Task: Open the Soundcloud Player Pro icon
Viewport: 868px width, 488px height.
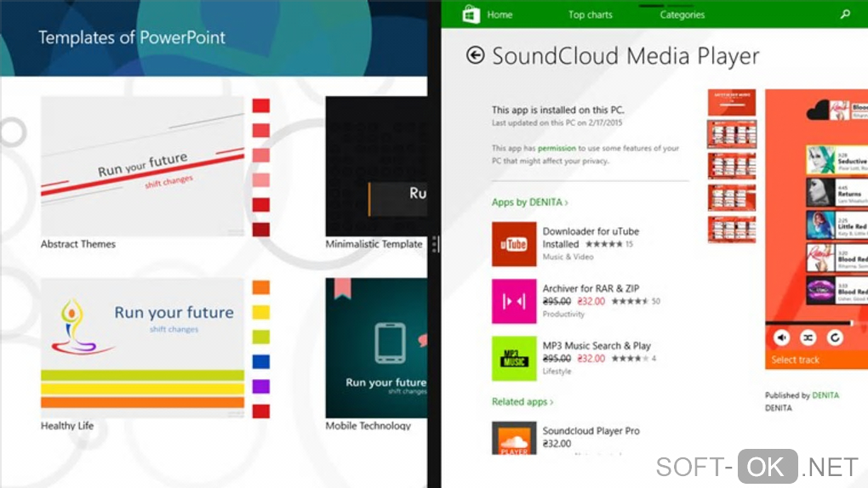Action: click(x=514, y=438)
